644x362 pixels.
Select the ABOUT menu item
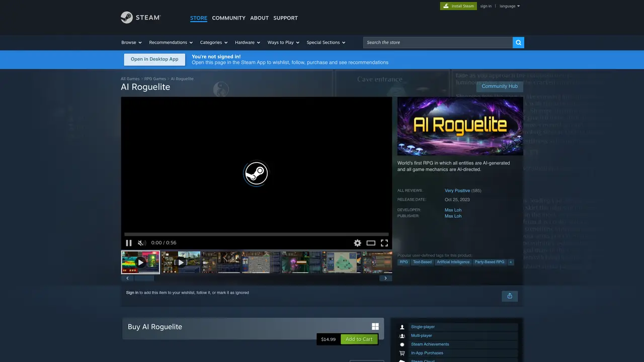click(x=260, y=18)
